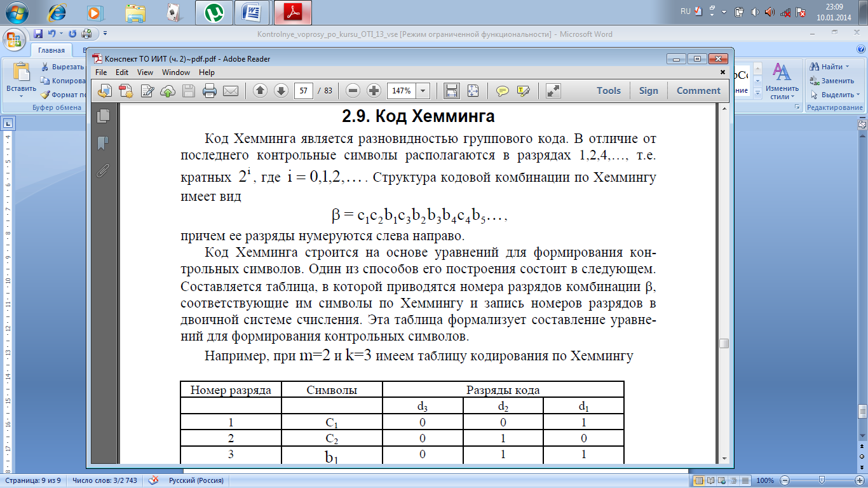
Task: Open the Comment pane in Adobe Reader
Action: coord(698,91)
